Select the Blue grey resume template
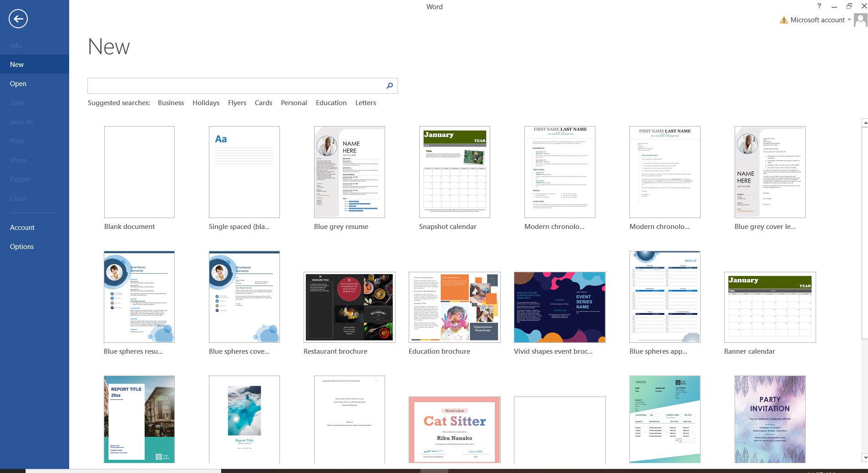 pos(350,172)
